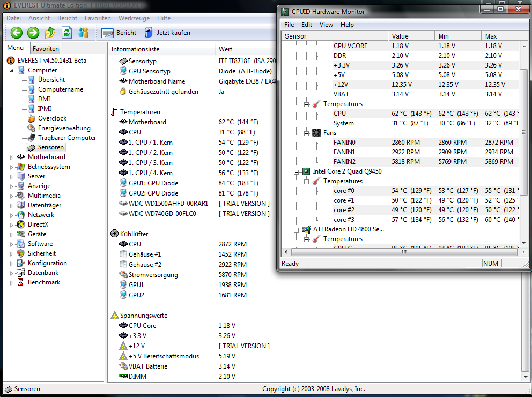The height and width of the screenshot is (397, 532).
Task: Click the Jetzt kaufen button
Action: point(167,33)
